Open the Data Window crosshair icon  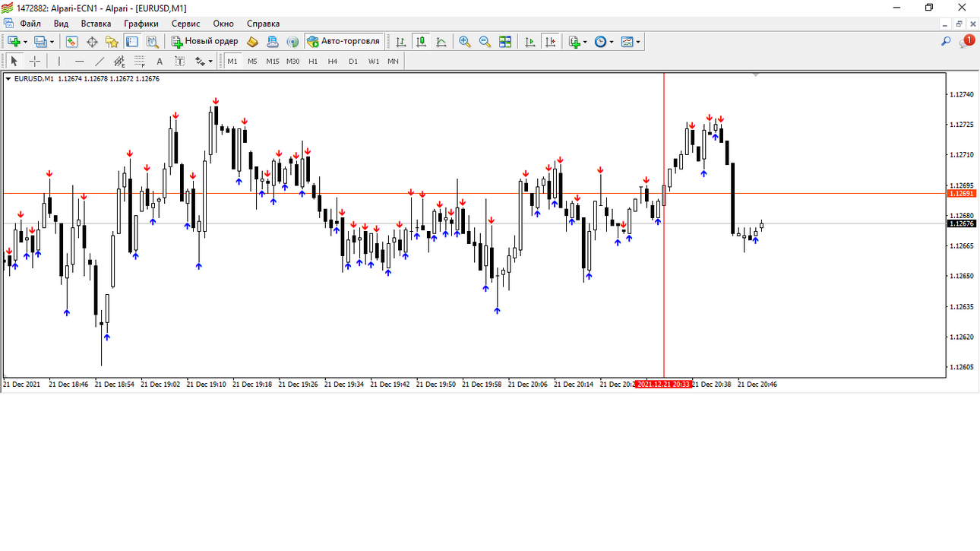[92, 42]
